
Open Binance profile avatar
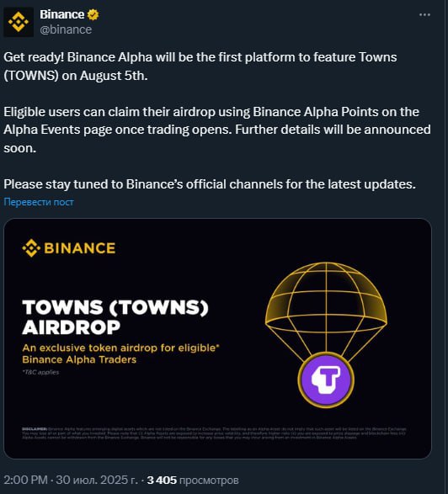point(19,22)
